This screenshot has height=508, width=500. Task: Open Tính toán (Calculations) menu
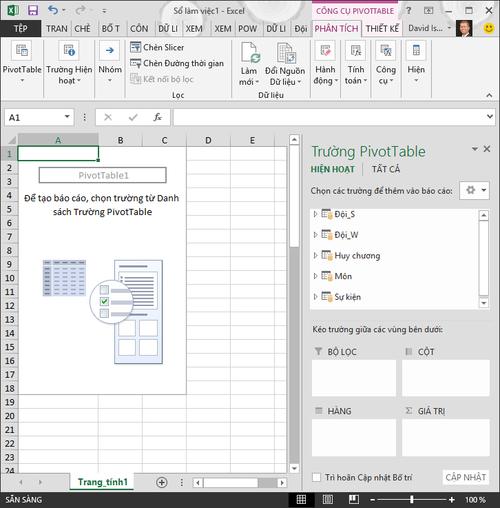[356, 62]
